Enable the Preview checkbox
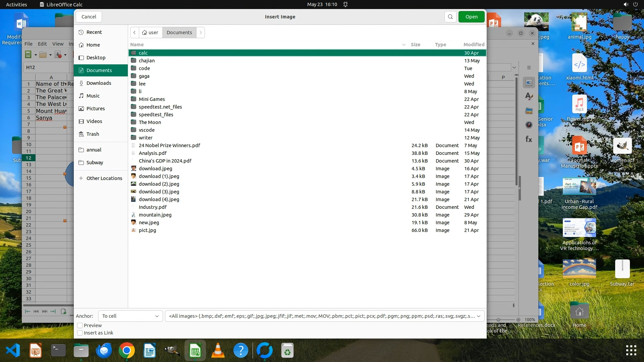 click(x=80, y=325)
